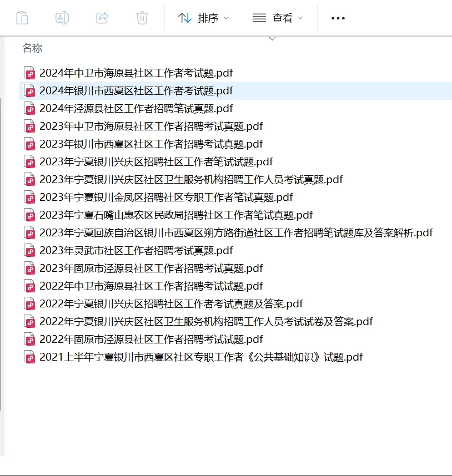Image resolution: width=452 pixels, height=476 pixels.
Task: Click PDF icon of 2021上半年公共基础知识 file
Action: coord(29,357)
